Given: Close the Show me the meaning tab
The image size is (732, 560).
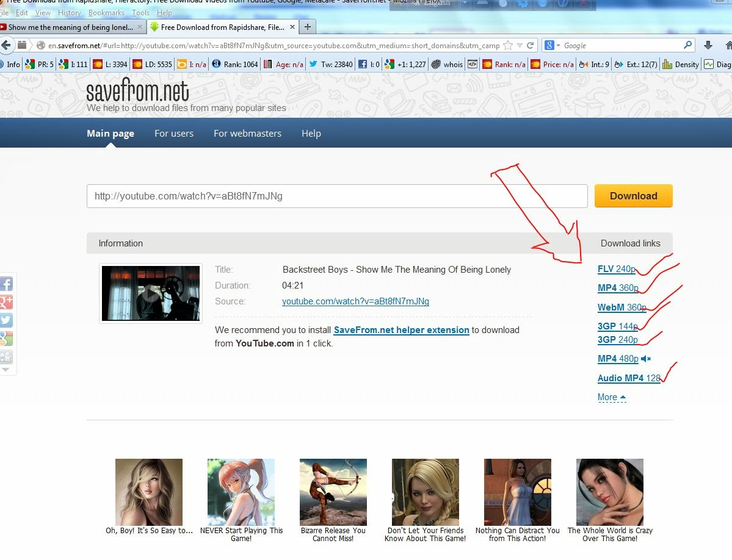Looking at the screenshot, I should 140,27.
